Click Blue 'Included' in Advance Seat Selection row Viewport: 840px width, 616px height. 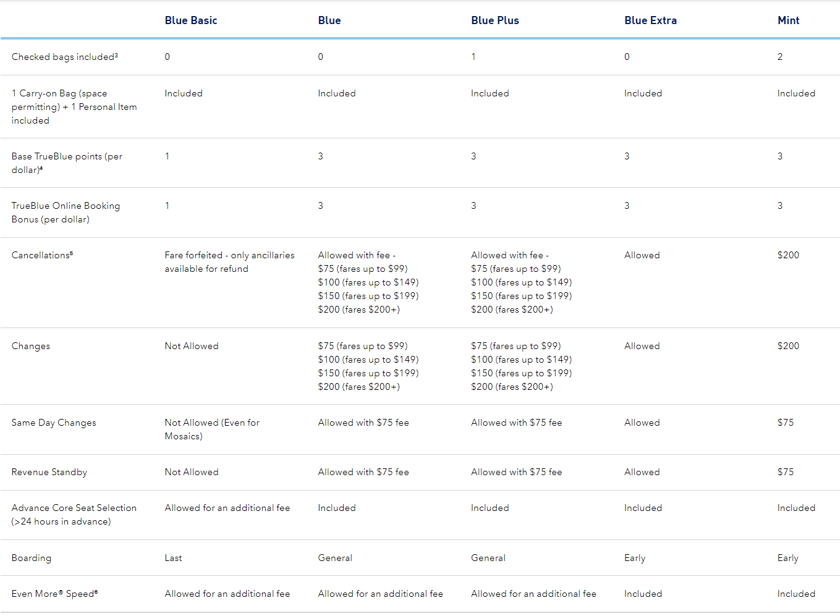[337, 508]
